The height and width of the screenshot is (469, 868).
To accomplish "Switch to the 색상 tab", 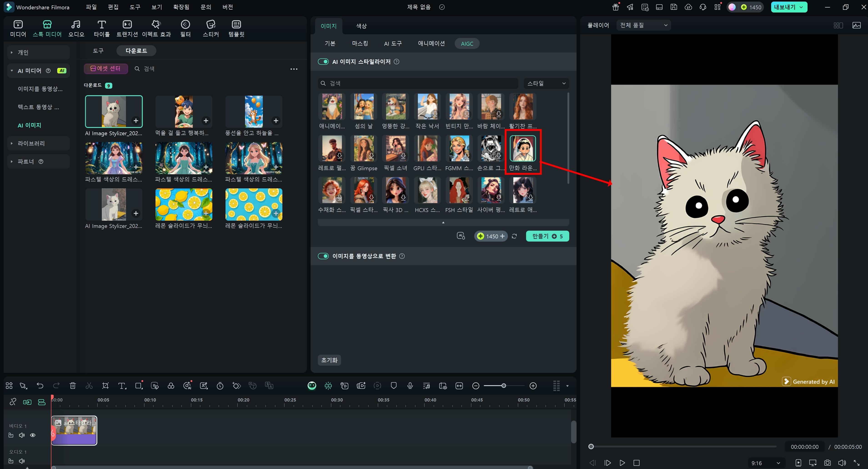I will [x=361, y=26].
